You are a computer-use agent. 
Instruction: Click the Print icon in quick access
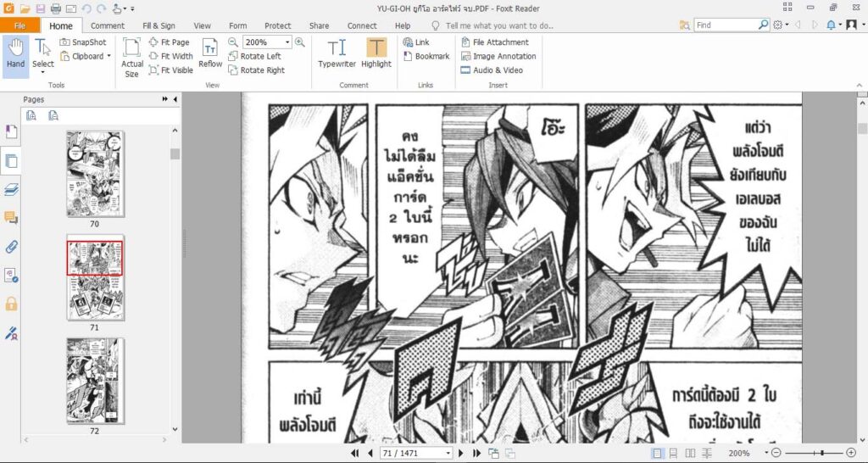point(56,8)
